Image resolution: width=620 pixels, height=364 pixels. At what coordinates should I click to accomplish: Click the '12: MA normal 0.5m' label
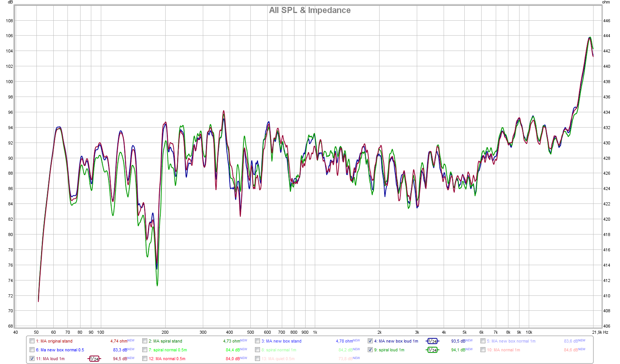click(167, 359)
